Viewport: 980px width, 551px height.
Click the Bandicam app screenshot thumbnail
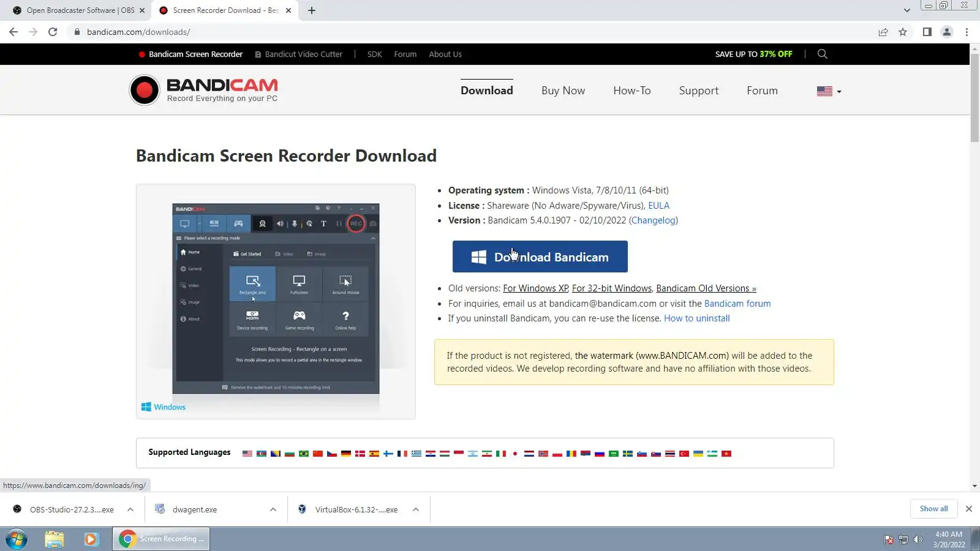pyautogui.click(x=276, y=299)
